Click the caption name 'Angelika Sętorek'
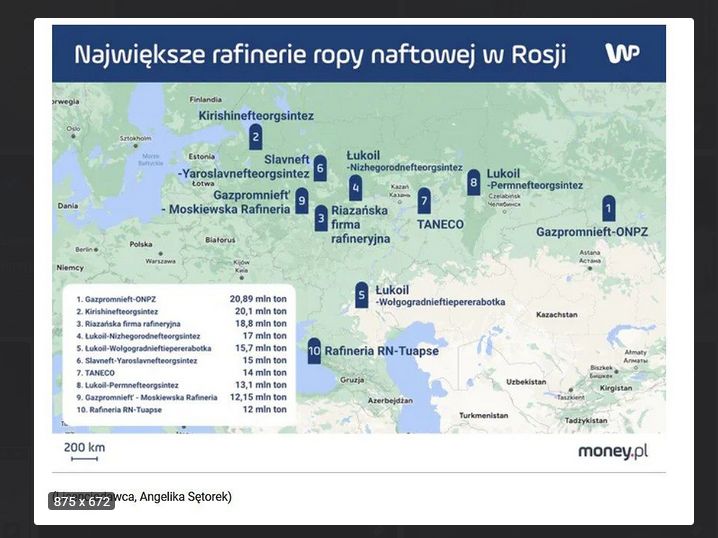 click(184, 497)
